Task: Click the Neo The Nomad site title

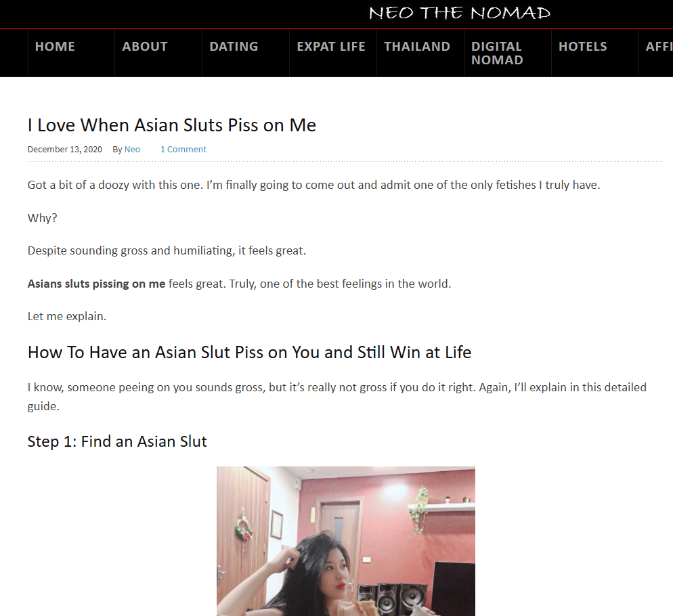Action: [x=460, y=13]
